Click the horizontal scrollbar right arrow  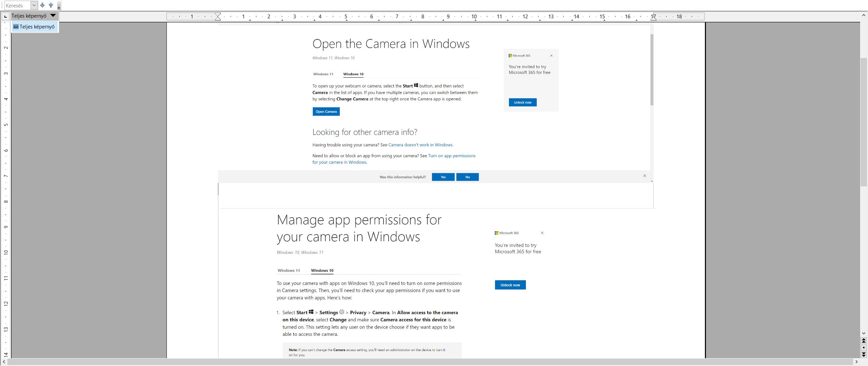pyautogui.click(x=856, y=362)
